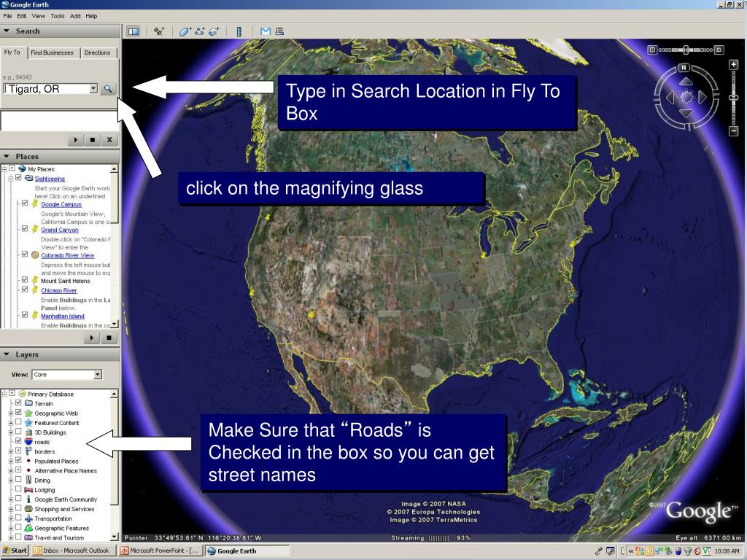
Task: Switch to the Find Businesses tab
Action: pos(52,52)
